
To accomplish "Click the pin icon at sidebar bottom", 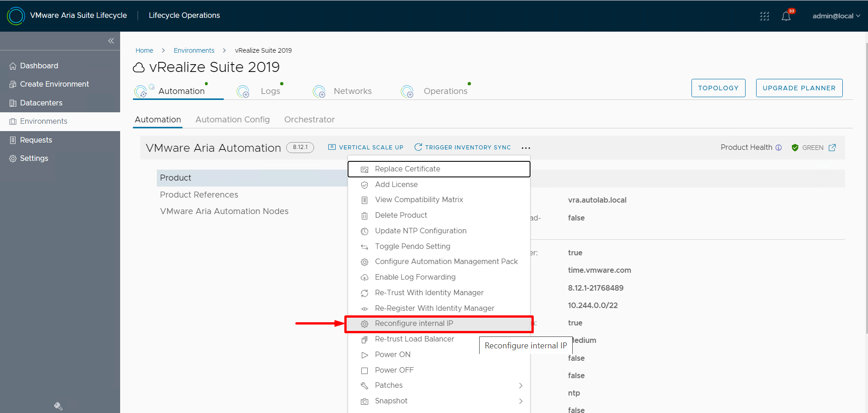I will pyautogui.click(x=58, y=406).
